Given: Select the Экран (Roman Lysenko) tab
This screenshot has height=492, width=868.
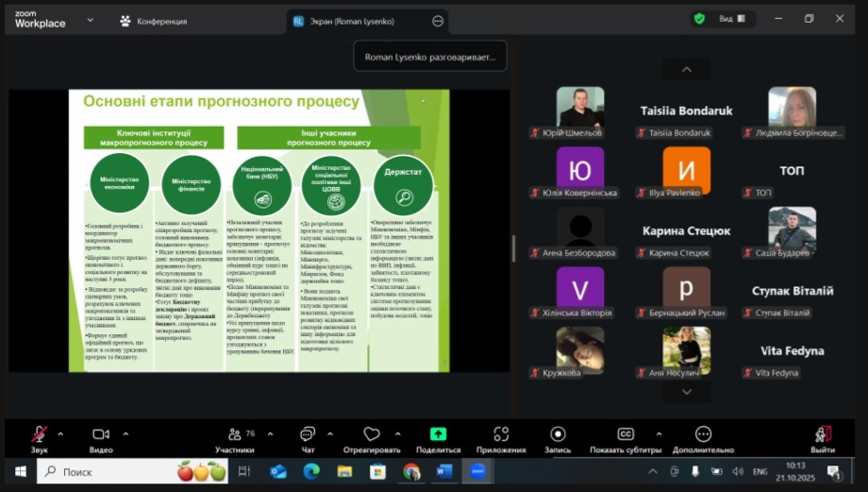Looking at the screenshot, I should click(x=357, y=21).
